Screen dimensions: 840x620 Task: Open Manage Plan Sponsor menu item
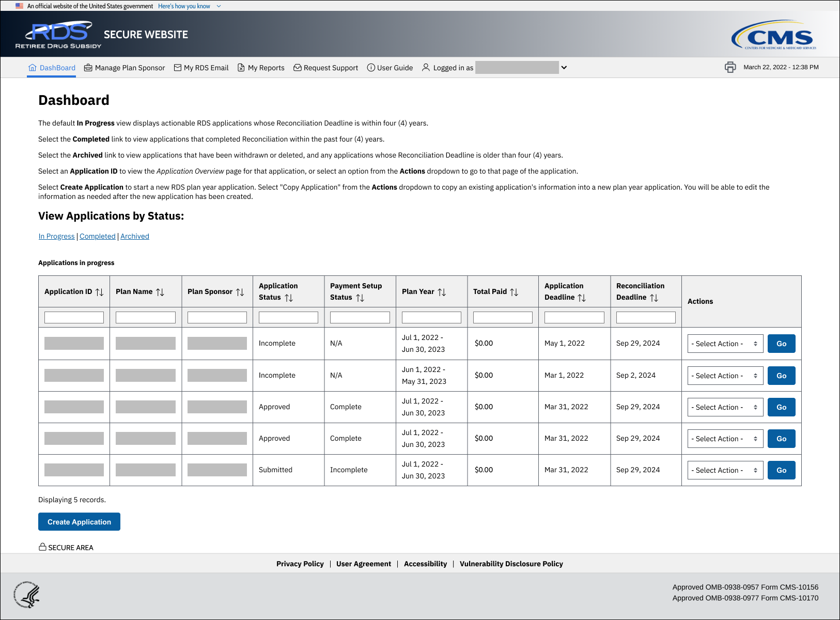tap(125, 68)
